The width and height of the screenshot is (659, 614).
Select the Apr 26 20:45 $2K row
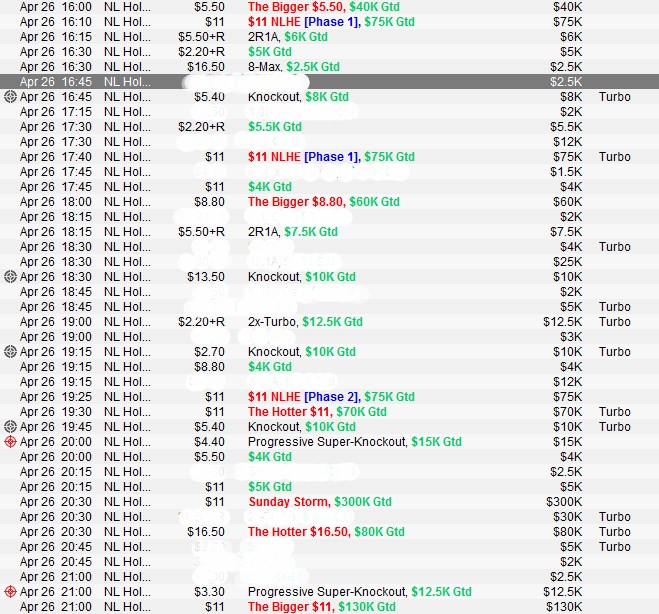pos(330,562)
